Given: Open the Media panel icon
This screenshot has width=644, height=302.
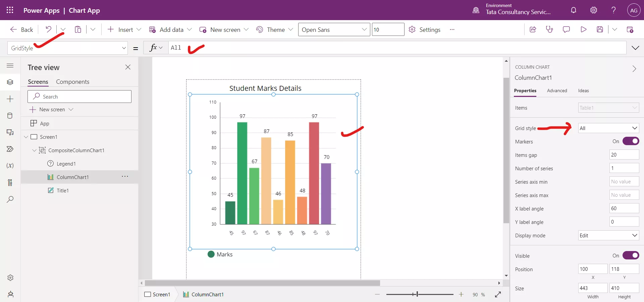Looking at the screenshot, I should click(10, 133).
